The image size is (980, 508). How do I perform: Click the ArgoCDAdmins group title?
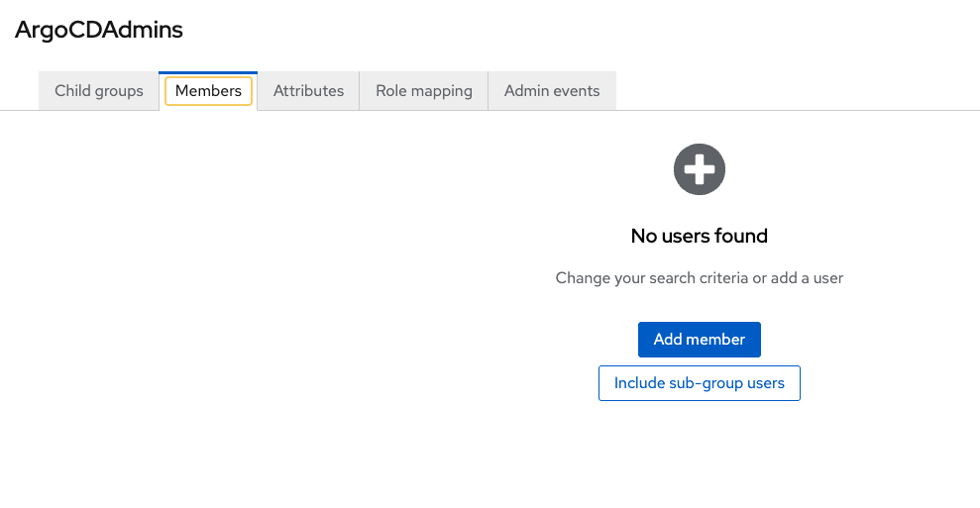99,30
